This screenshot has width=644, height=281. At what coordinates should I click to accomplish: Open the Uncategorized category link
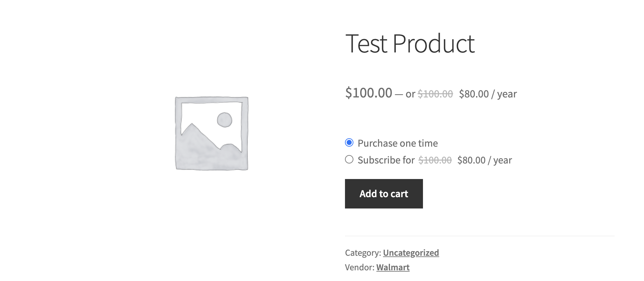[411, 253]
